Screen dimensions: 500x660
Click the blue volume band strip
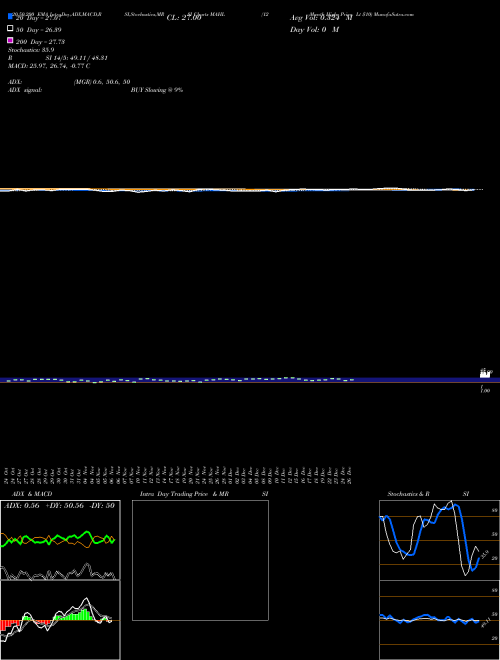250,380
